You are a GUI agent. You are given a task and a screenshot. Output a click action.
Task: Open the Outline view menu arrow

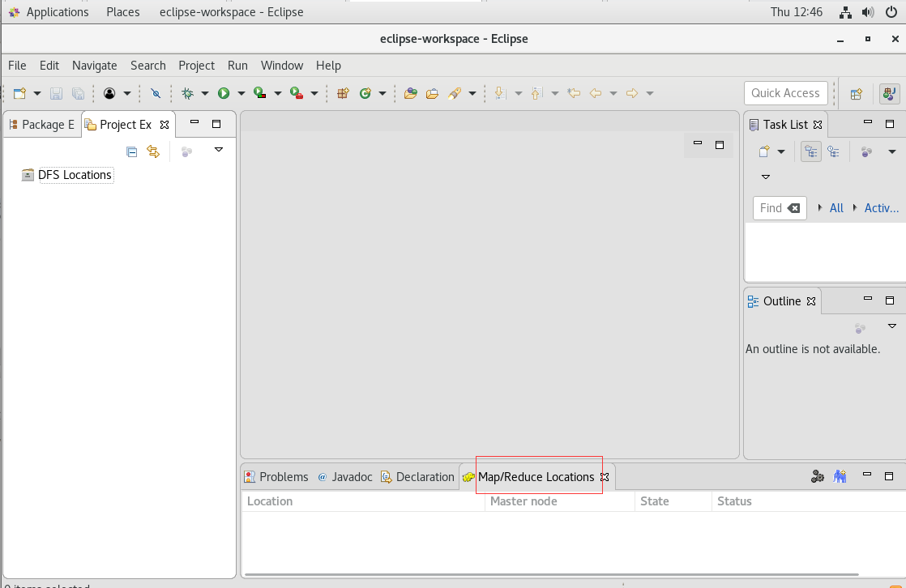(891, 326)
